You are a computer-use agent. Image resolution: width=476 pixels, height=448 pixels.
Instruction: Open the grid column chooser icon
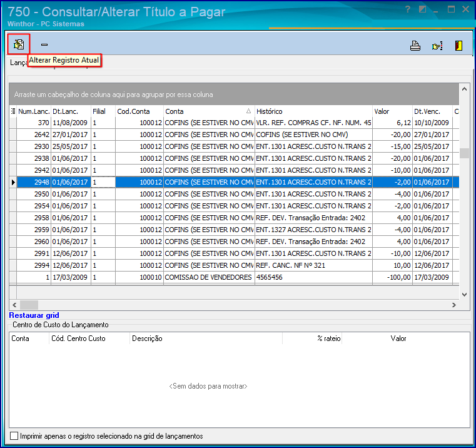13,111
